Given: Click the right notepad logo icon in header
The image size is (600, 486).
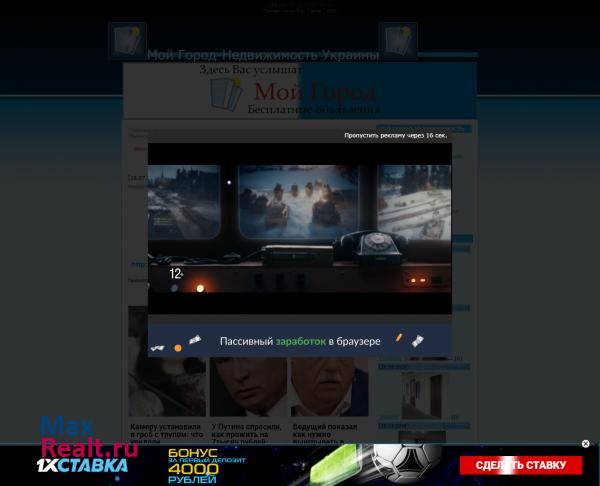Looking at the screenshot, I should [398, 41].
